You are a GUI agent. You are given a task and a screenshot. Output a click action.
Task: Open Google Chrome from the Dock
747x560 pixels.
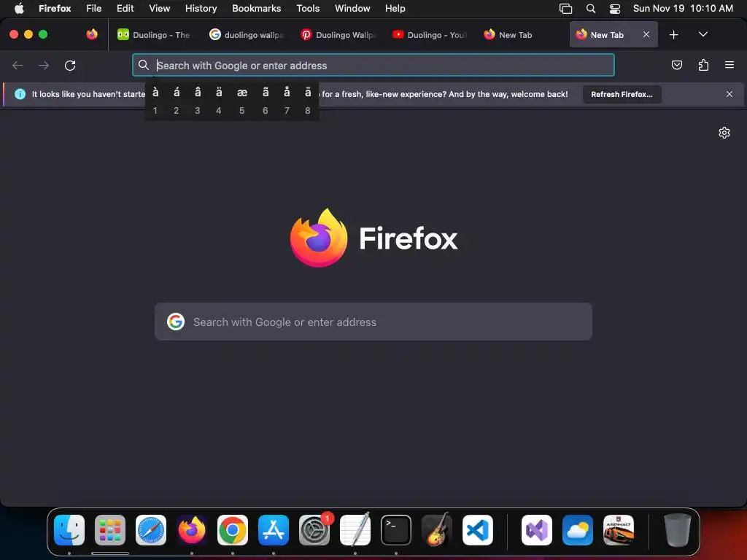[x=233, y=530]
